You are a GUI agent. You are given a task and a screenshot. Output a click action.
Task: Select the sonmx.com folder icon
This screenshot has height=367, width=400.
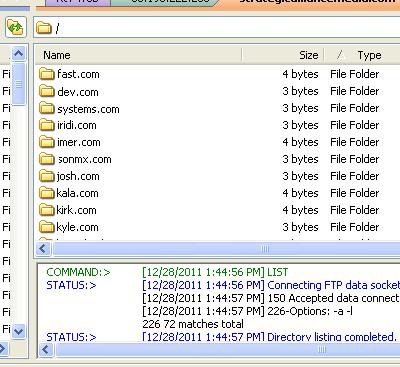[x=47, y=159]
